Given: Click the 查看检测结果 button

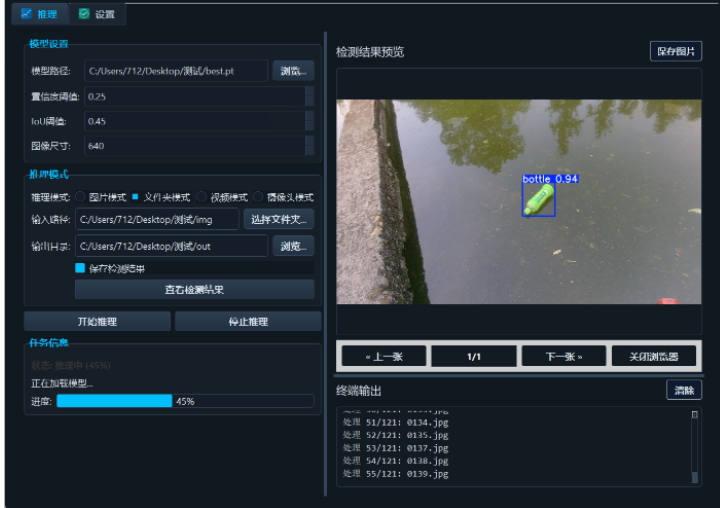Looking at the screenshot, I should (x=195, y=290).
